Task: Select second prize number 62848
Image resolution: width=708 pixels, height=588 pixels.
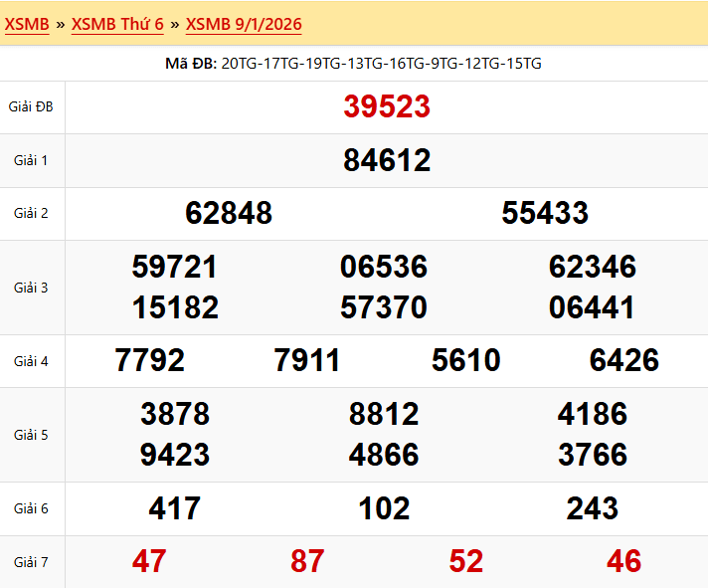Action: [x=229, y=213]
